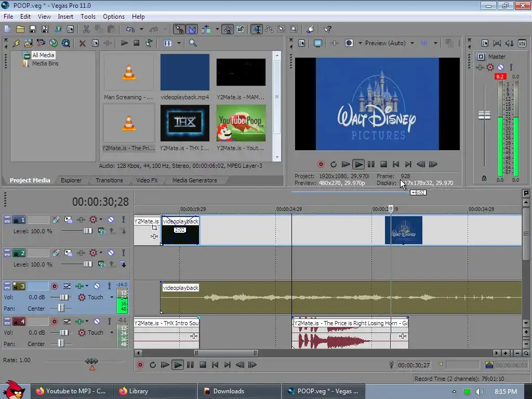Toggle the Master bus mute icon
This screenshot has height=399, width=532.
[500, 67]
